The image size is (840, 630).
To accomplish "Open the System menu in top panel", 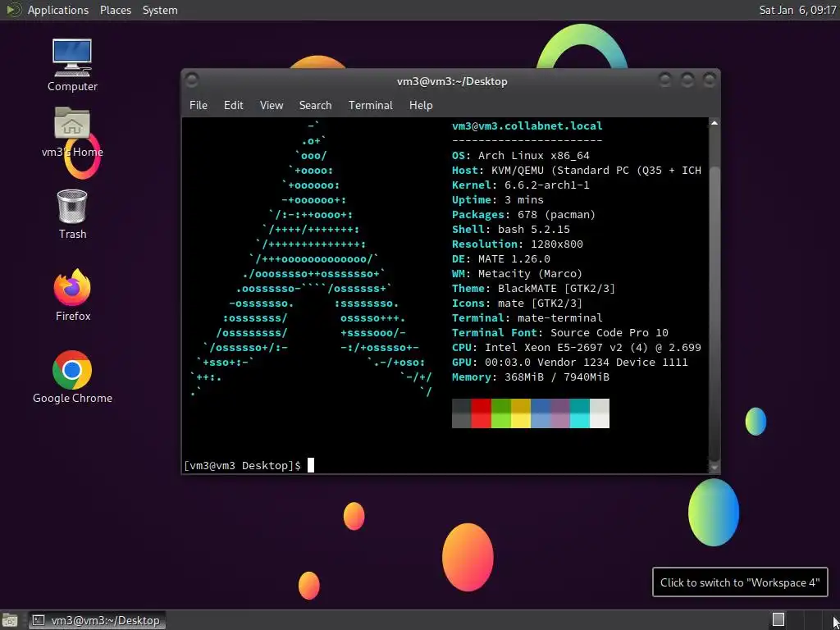I will [x=160, y=10].
